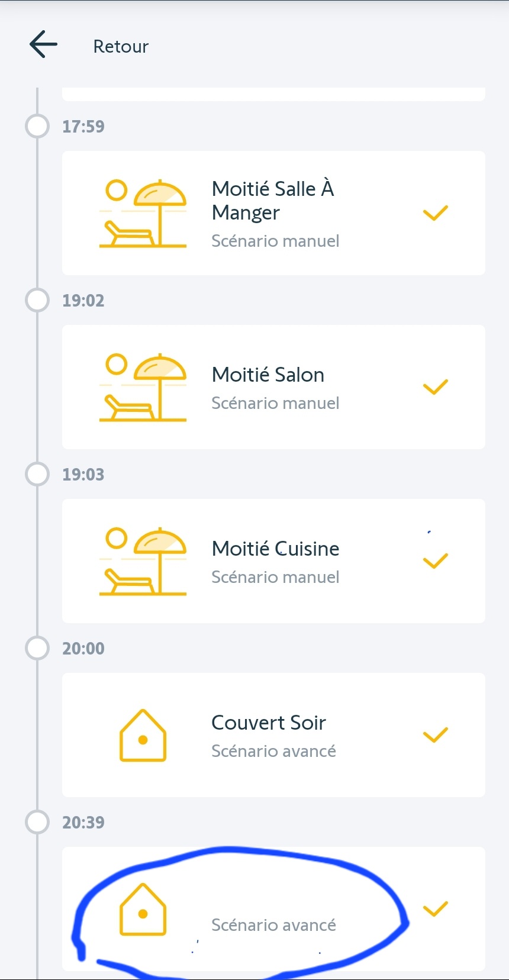Tap the back arrow icon
509x980 pixels.
[x=43, y=45]
